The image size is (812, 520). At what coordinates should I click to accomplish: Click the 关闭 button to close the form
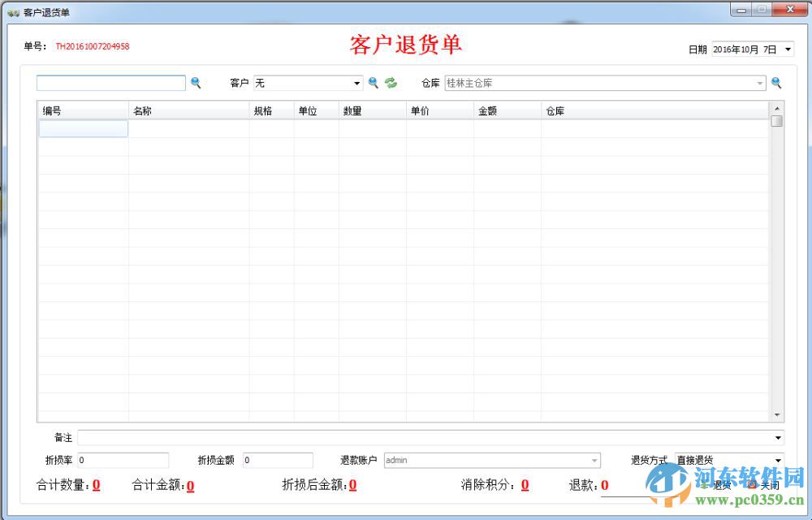(770, 485)
